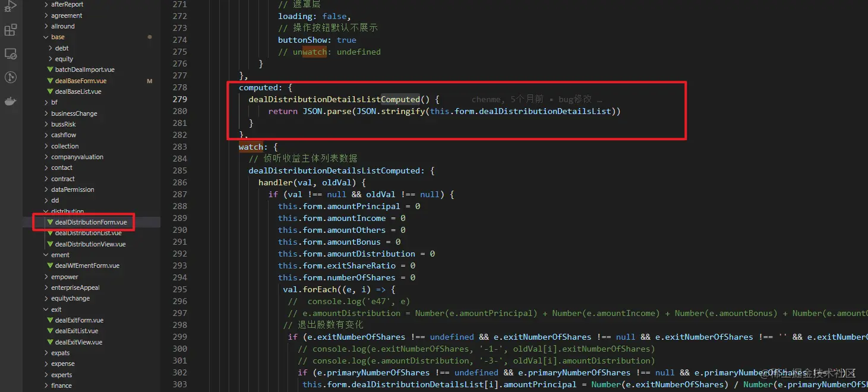Image resolution: width=868 pixels, height=392 pixels.
Task: Open dealDistributionList.vue file
Action: click(88, 233)
